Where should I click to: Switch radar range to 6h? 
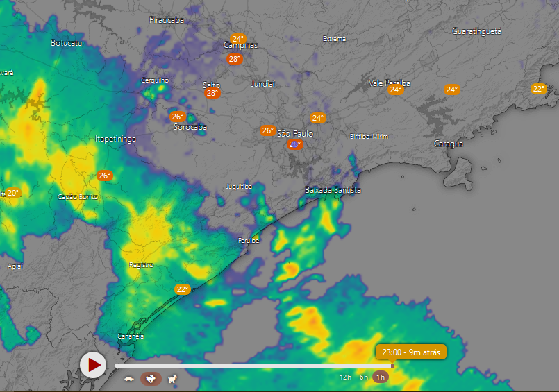[363, 377]
